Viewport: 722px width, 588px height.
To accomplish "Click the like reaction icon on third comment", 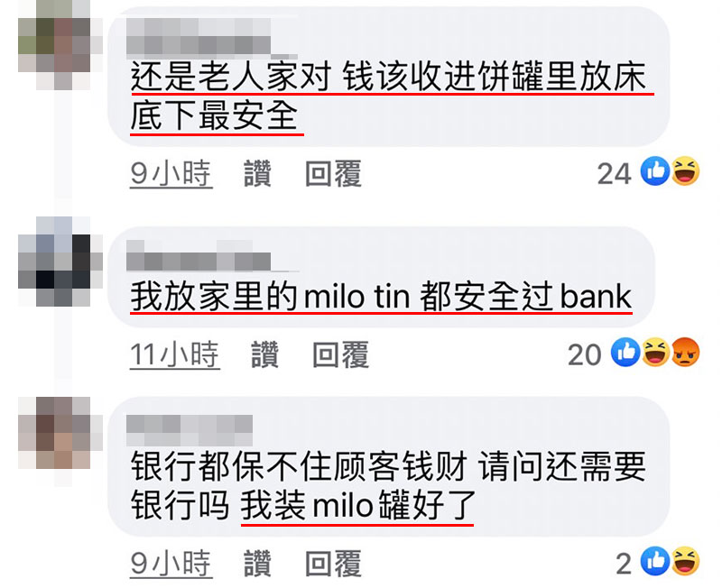I will point(655,561).
